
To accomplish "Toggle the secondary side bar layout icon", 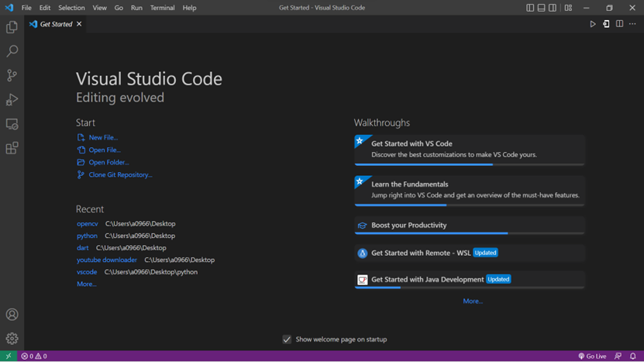I will point(553,8).
